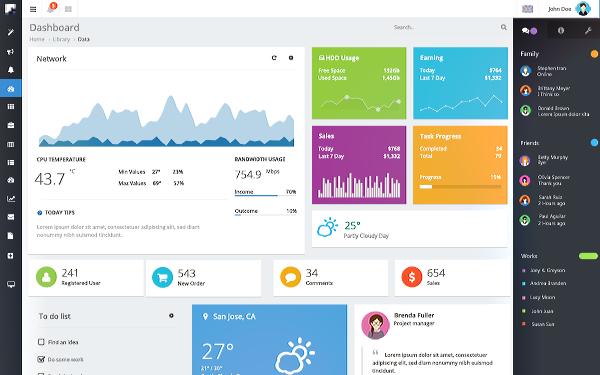Open the bulleted list sidebar icon
This screenshot has height=375, width=600.
click(x=11, y=162)
